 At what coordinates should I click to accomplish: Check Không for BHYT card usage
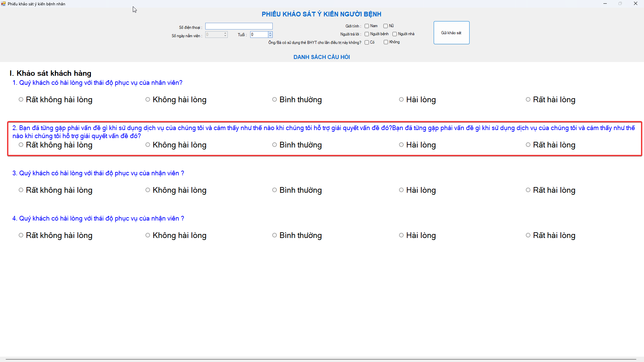pos(386,42)
